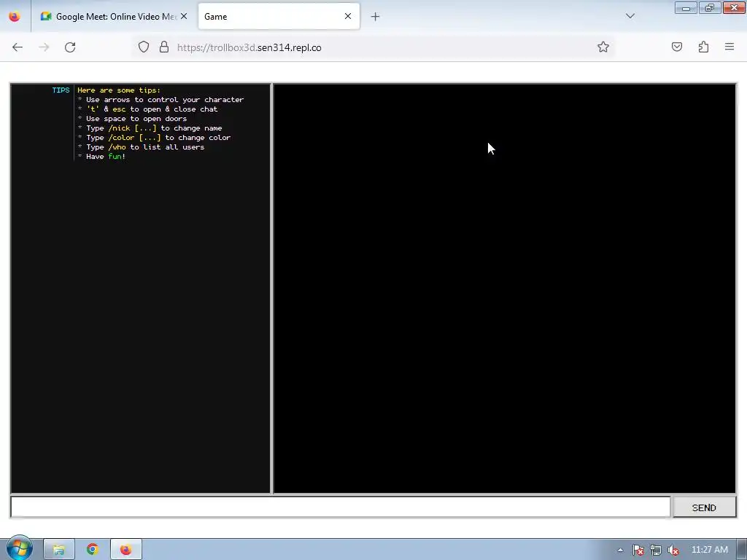Reload the current page
Image resolution: width=747 pixels, height=560 pixels.
click(70, 47)
